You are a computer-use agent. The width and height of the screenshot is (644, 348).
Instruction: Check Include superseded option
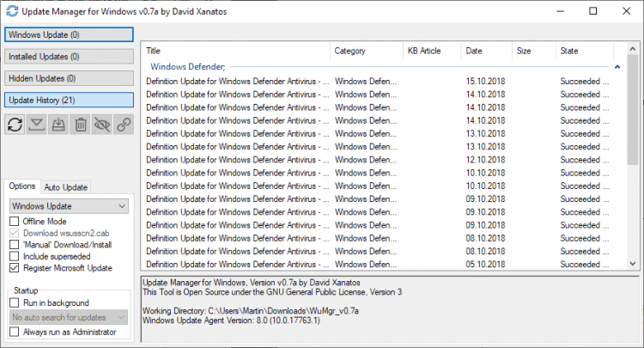(x=15, y=256)
